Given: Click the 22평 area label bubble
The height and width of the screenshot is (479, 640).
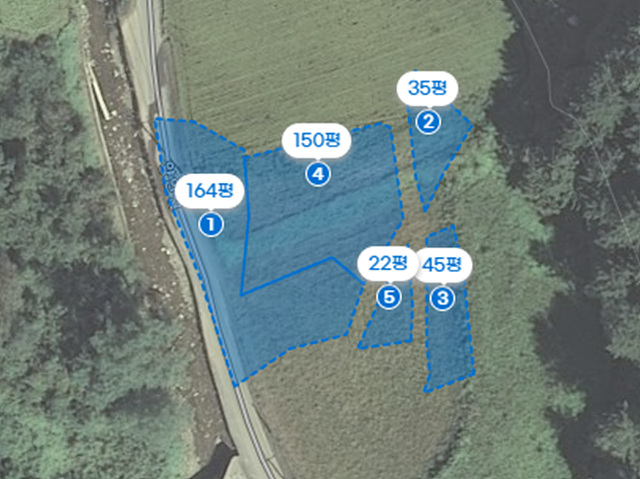Looking at the screenshot, I should pyautogui.click(x=388, y=264).
